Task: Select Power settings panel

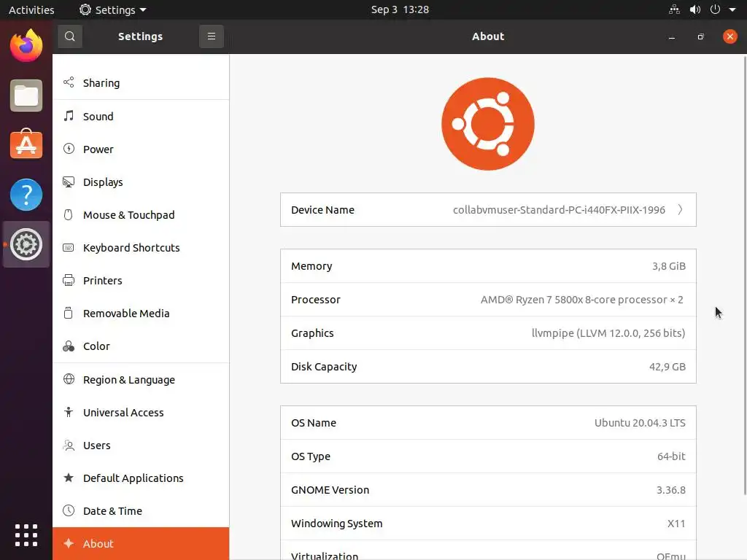Action: click(141, 149)
